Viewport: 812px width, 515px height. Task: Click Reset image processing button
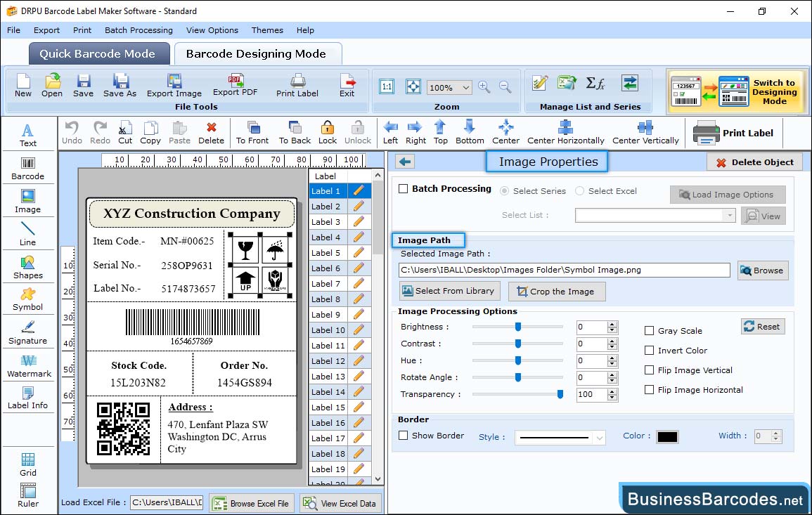coord(763,327)
